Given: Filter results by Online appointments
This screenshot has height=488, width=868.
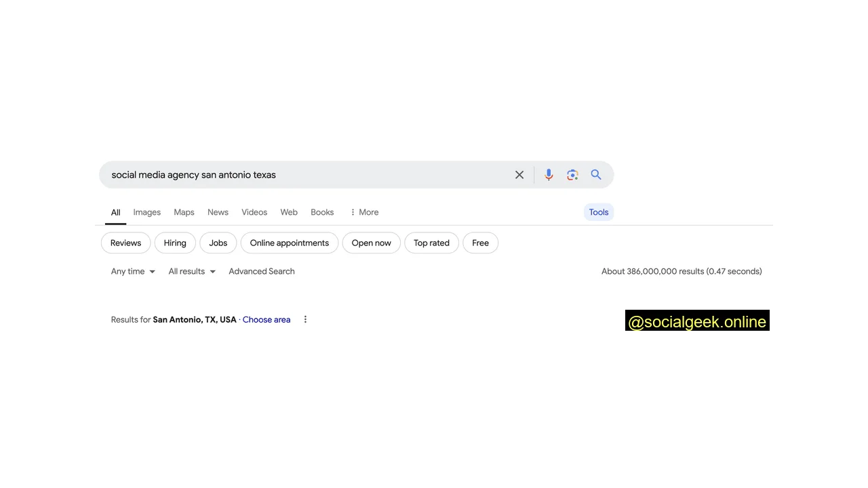Looking at the screenshot, I should coord(289,243).
